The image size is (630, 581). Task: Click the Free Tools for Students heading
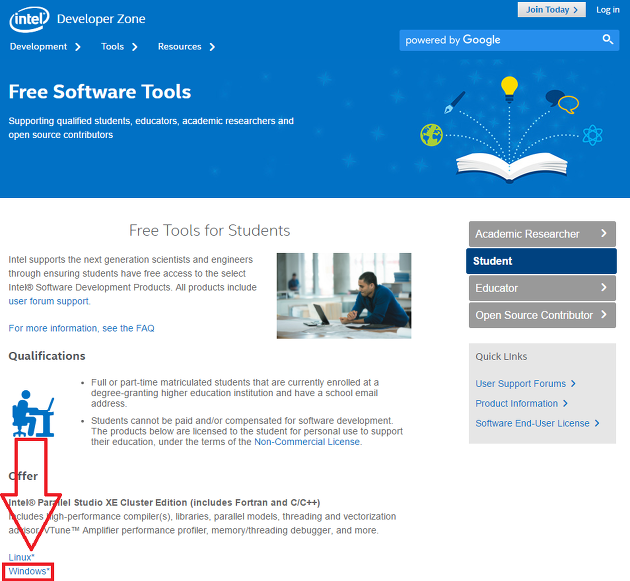pos(209,231)
